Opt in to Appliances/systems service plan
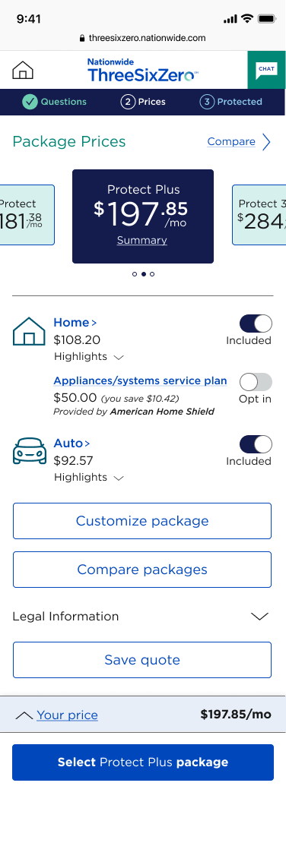 pos(256,382)
